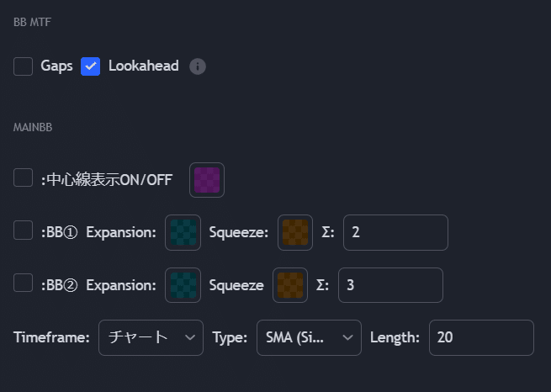This screenshot has height=392, width=551.
Task: Click the Gaps label text
Action: 56,66
